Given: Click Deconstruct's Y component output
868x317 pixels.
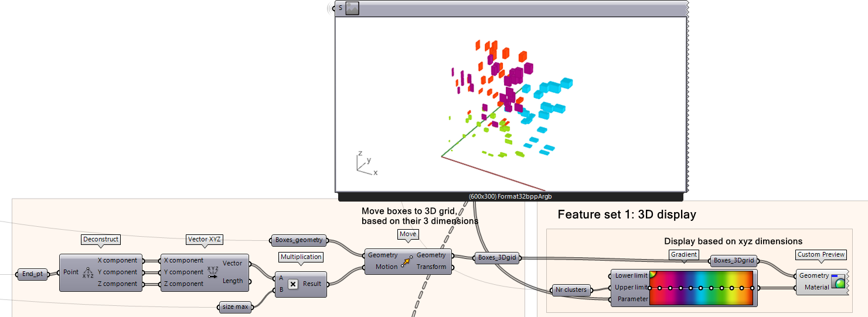Looking at the screenshot, I should 117,272.
